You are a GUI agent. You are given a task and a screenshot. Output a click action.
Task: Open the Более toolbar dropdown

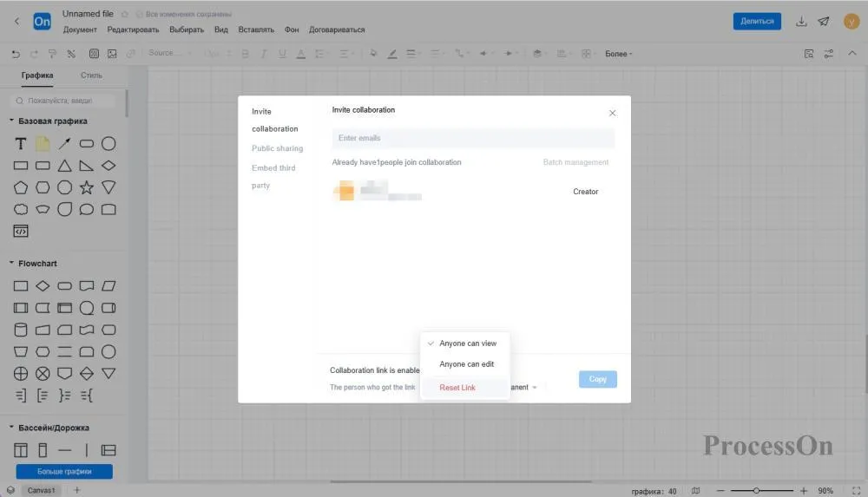(618, 54)
